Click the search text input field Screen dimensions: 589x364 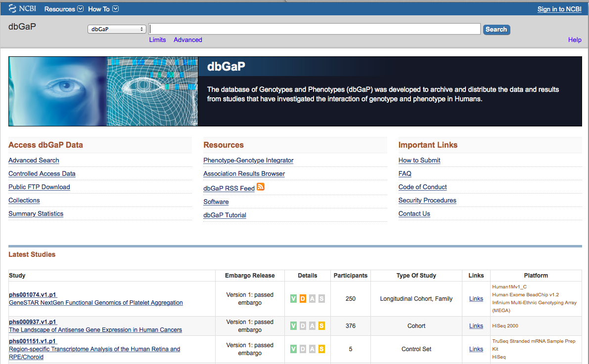315,29
